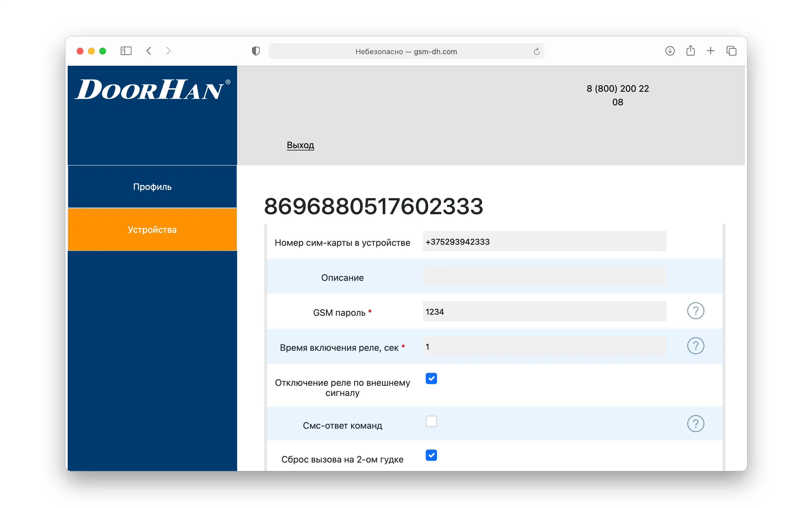Screen dimensions: 812x508
Task: Uncheck Сброс вызова на 2-ом гудке
Action: pyautogui.click(x=431, y=455)
